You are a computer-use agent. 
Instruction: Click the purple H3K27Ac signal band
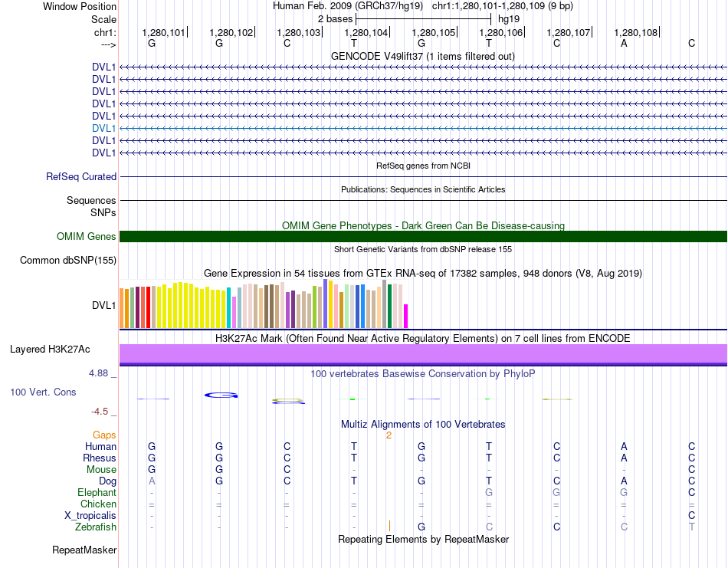tap(423, 353)
